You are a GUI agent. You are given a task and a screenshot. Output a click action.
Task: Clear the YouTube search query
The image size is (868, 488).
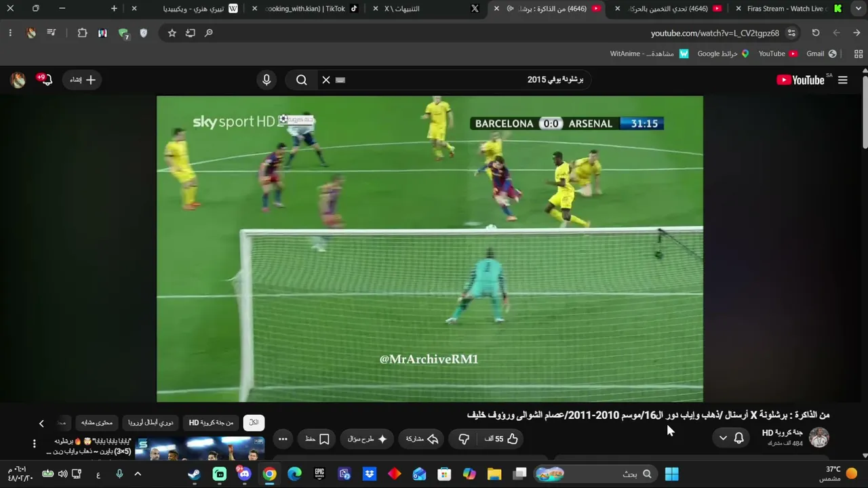(x=326, y=80)
